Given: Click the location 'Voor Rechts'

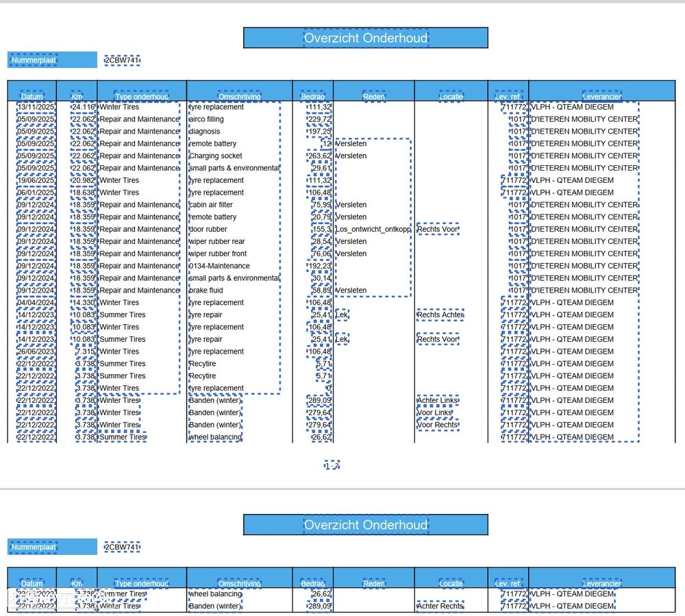Looking at the screenshot, I should 438,425.
